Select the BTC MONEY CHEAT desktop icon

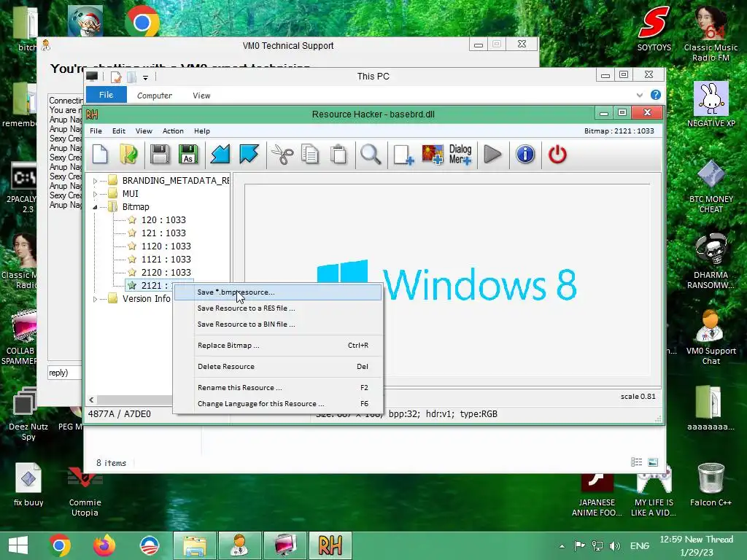(x=711, y=186)
